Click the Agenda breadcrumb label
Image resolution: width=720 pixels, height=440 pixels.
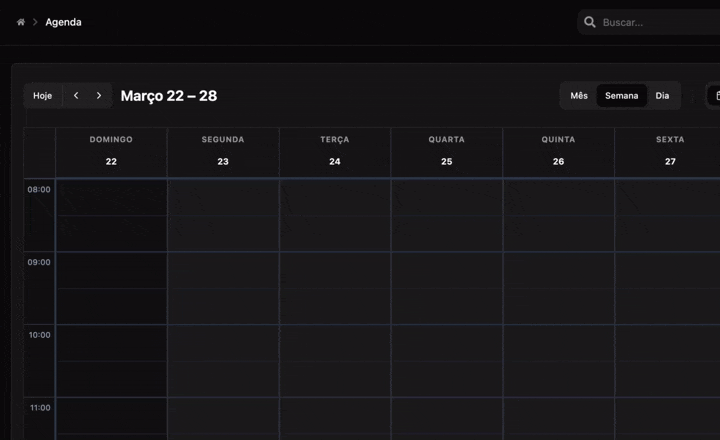click(x=63, y=22)
